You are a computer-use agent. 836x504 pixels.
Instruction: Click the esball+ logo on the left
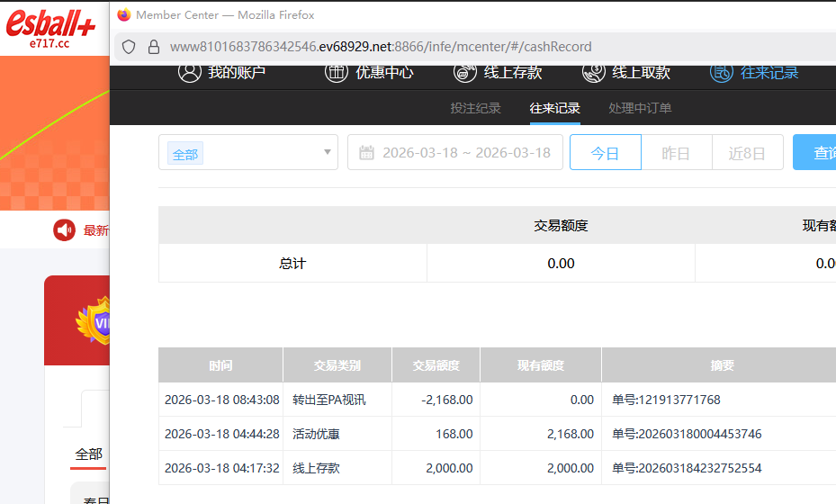[x=49, y=27]
